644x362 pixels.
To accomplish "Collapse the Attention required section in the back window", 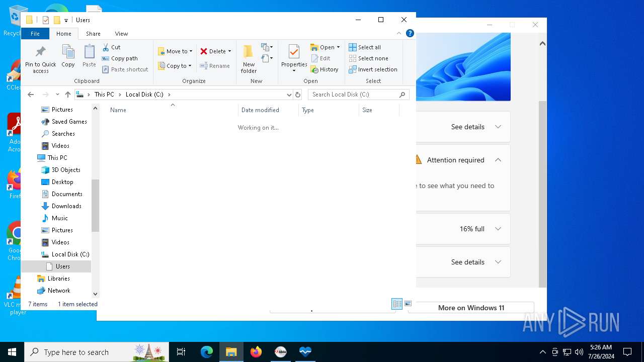I will [x=498, y=160].
